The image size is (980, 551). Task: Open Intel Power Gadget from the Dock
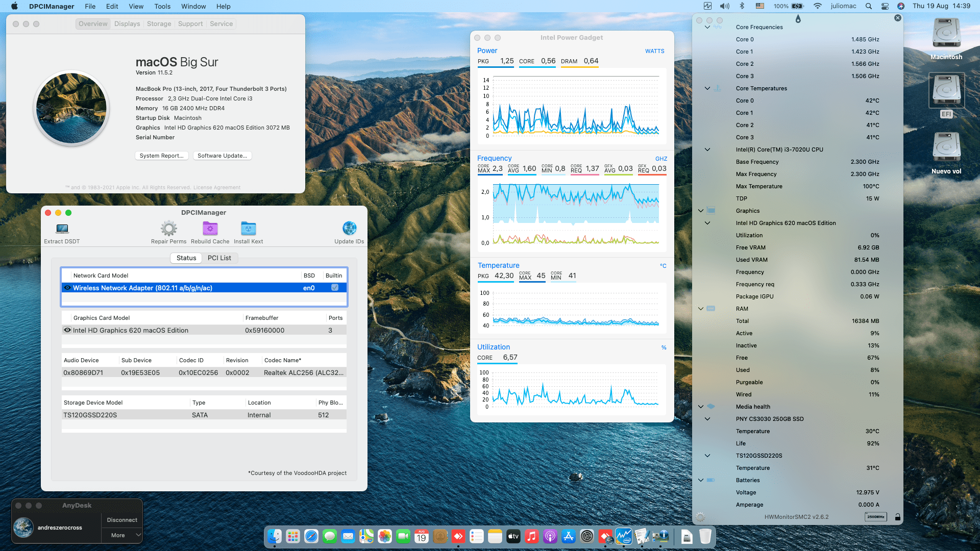(x=623, y=536)
